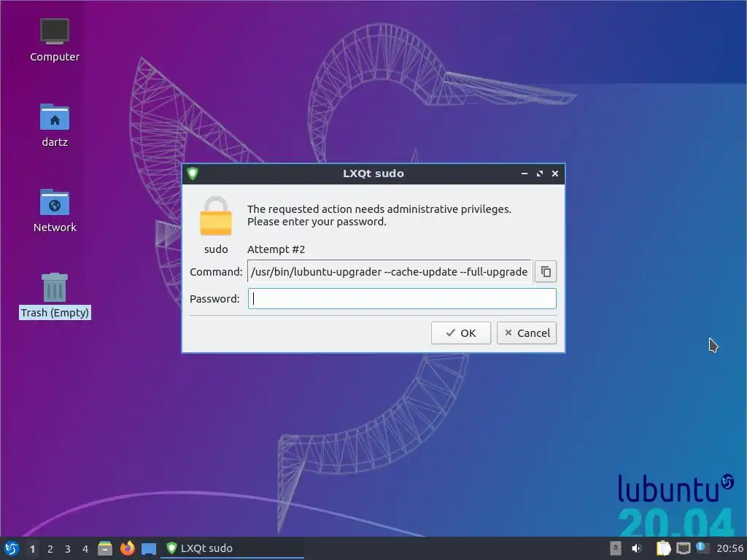This screenshot has width=747, height=560.
Task: Open the clipboard manager tray icon
Action: [663, 548]
